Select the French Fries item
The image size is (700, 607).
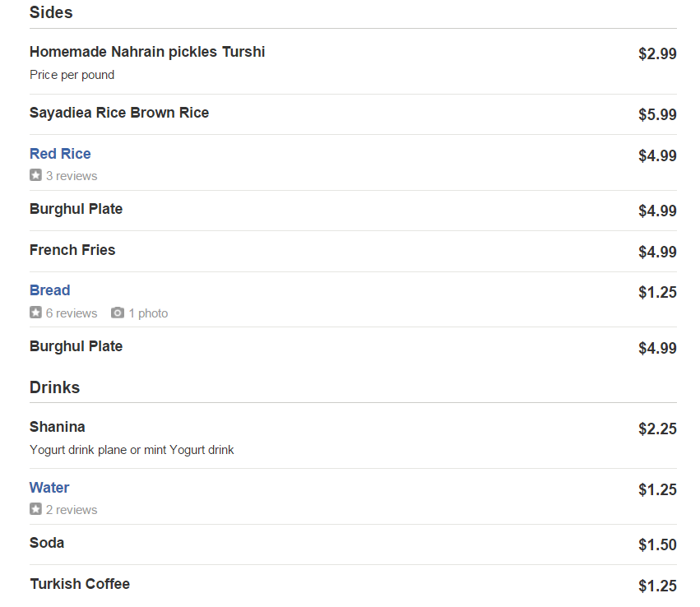pos(72,250)
